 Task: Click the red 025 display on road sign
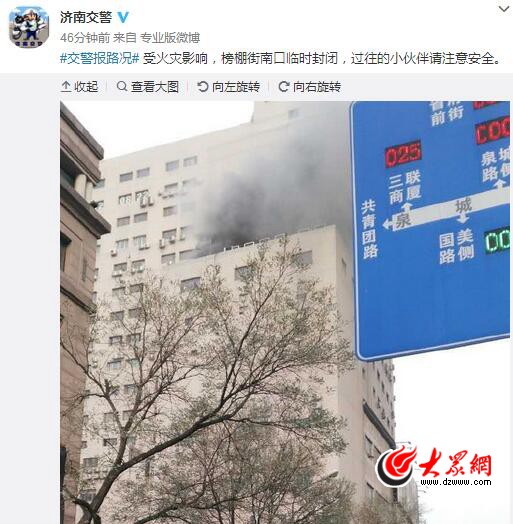tap(403, 154)
